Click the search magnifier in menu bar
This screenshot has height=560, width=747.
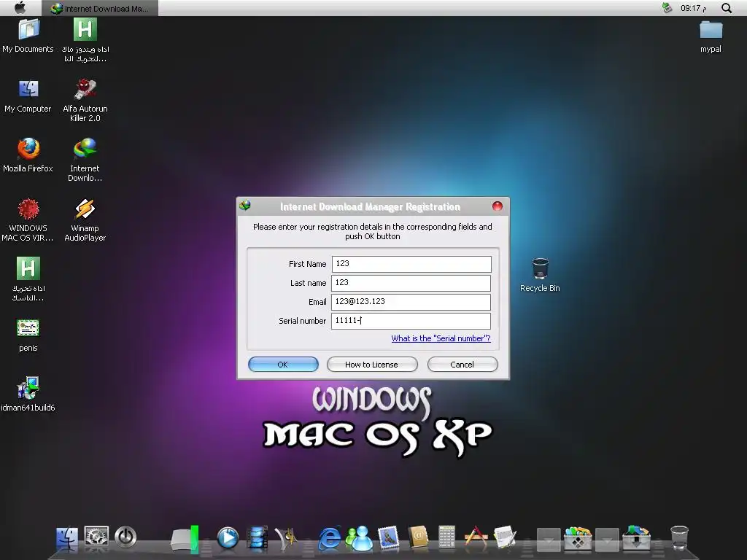click(727, 8)
